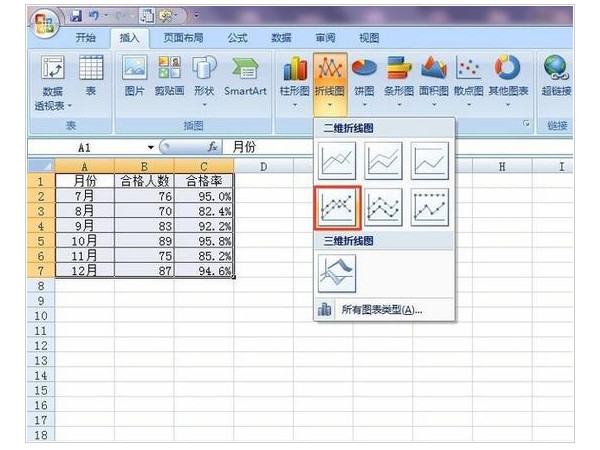Open the 形状 shapes gallery
Image resolution: width=600 pixels, height=450 pixels.
[x=204, y=80]
